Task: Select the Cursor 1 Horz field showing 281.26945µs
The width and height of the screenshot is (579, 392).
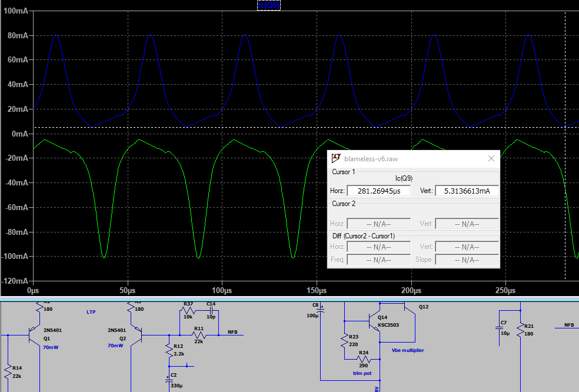Action: (x=379, y=191)
